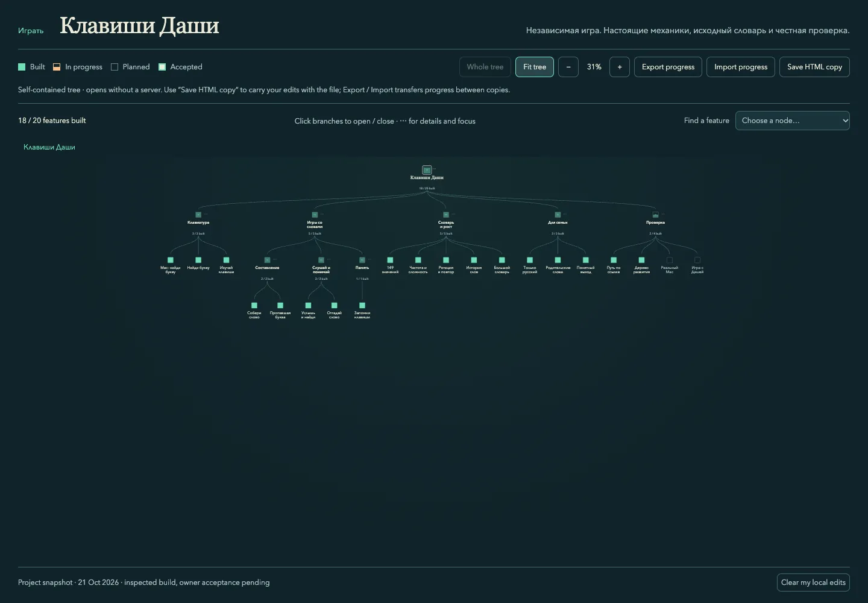Select the 'Путь по ссылке' node square
The width and height of the screenshot is (868, 603).
click(614, 260)
